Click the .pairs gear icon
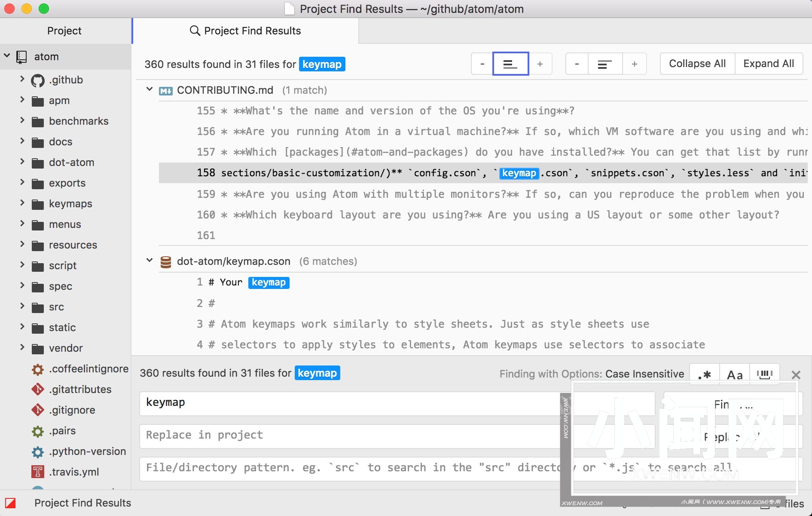 38,431
